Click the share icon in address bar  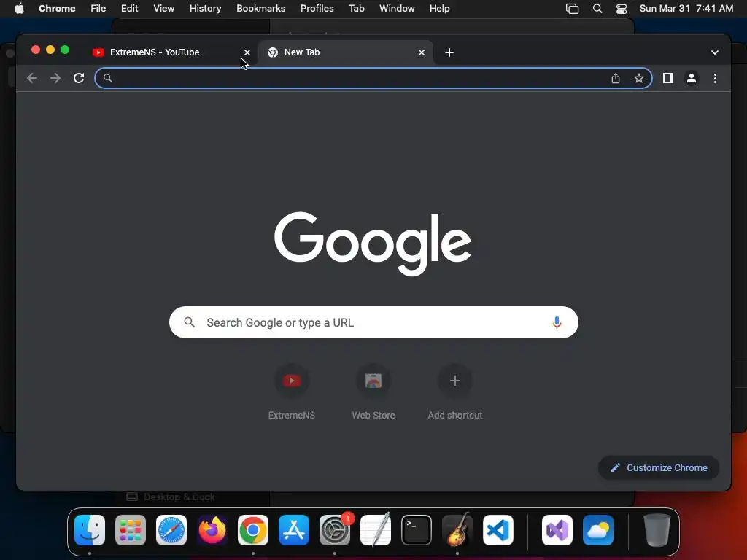[616, 78]
